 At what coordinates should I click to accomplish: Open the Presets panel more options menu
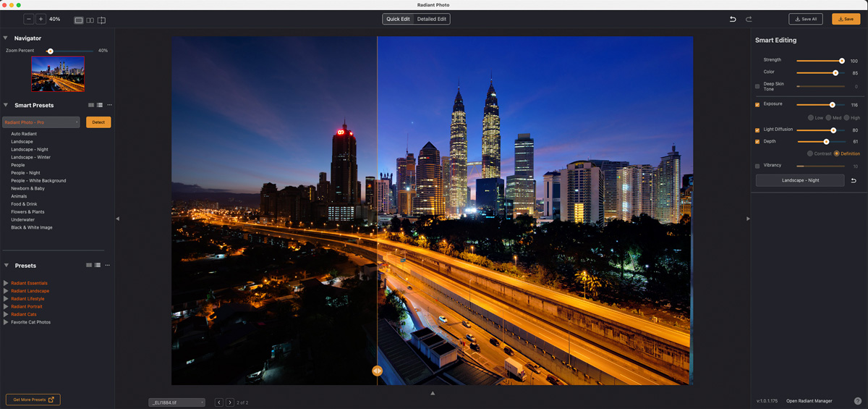click(x=109, y=266)
